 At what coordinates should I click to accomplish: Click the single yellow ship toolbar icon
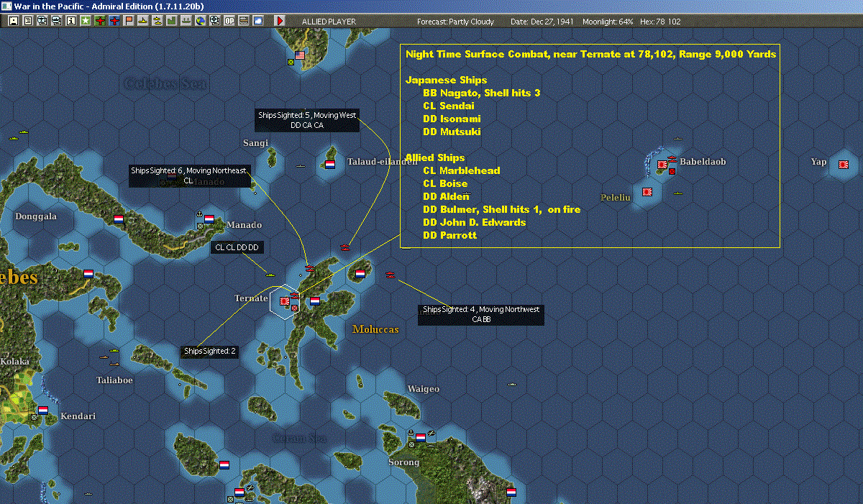(143, 21)
